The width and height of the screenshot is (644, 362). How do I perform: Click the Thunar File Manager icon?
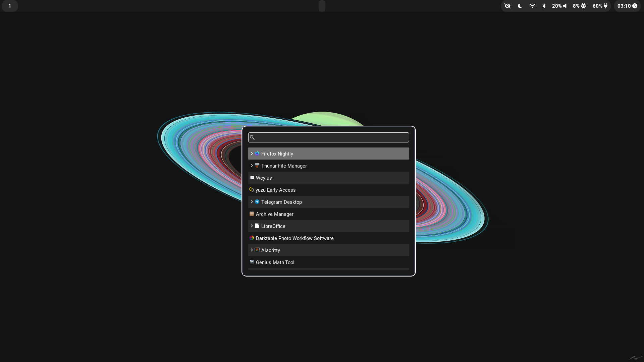pos(257,165)
